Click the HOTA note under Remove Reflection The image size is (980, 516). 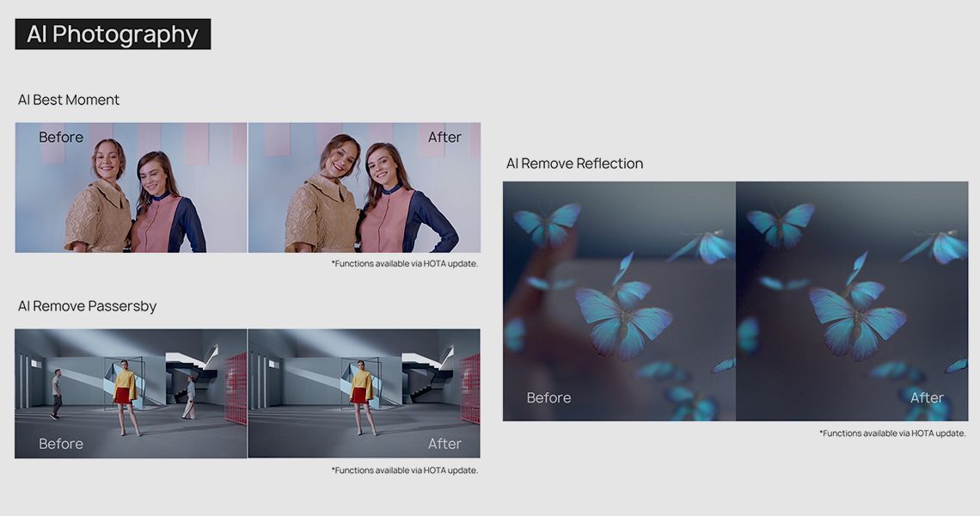[892, 433]
